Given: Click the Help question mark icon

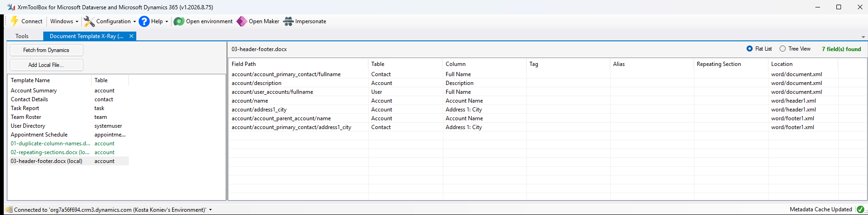Looking at the screenshot, I should click(144, 21).
